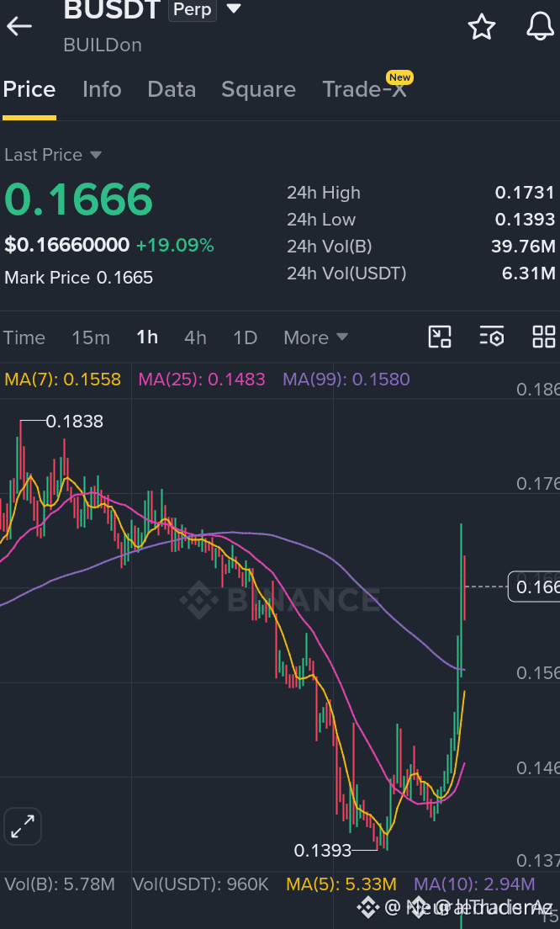Screen dimensions: 560x929
Task: Tap the 24h Vol(B) value 39.76M
Action: [x=523, y=246]
